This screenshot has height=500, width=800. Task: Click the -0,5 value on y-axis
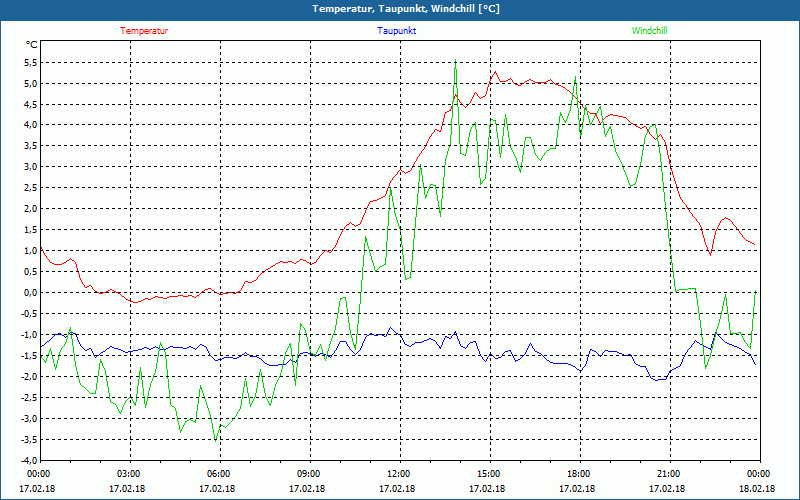click(x=30, y=314)
